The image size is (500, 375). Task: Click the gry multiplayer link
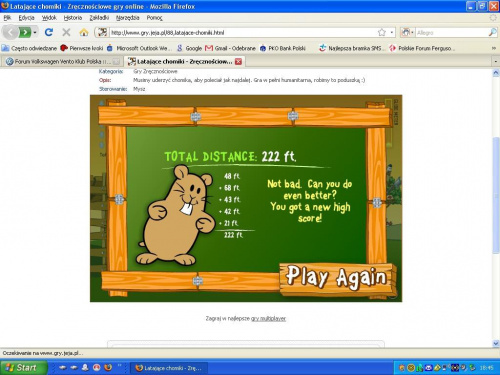pos(268,318)
